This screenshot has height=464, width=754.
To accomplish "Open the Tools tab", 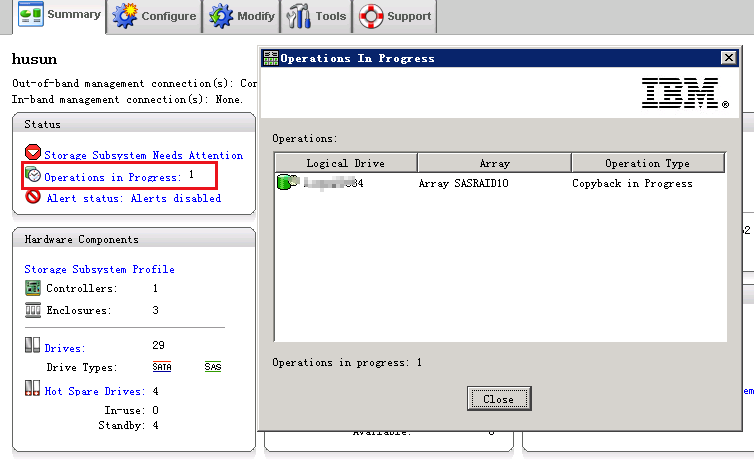I will (316, 16).
